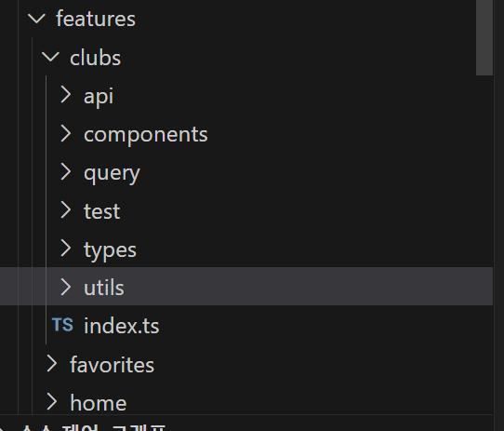Screen dimensions: 504x431
Task: Expand the utils folder arrow
Action: 66,287
